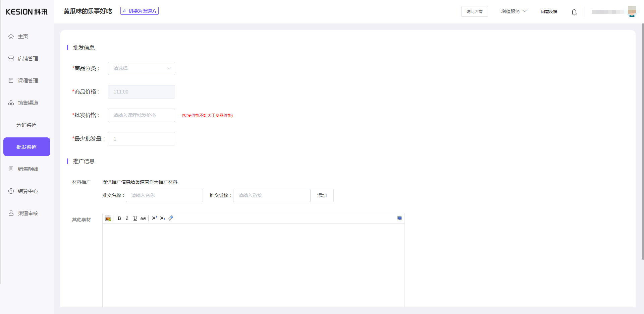Apply superscript formatting in the editor

154,218
